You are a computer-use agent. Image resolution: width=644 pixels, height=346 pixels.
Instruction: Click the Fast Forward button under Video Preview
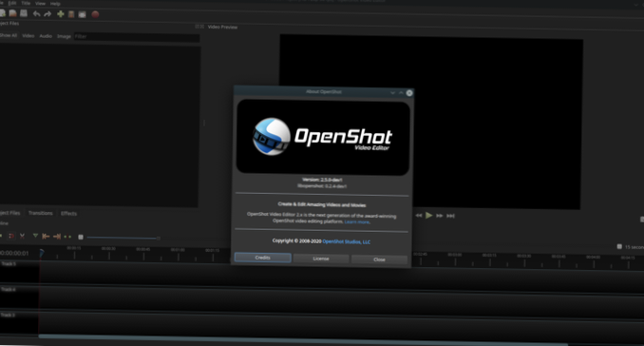click(x=440, y=216)
